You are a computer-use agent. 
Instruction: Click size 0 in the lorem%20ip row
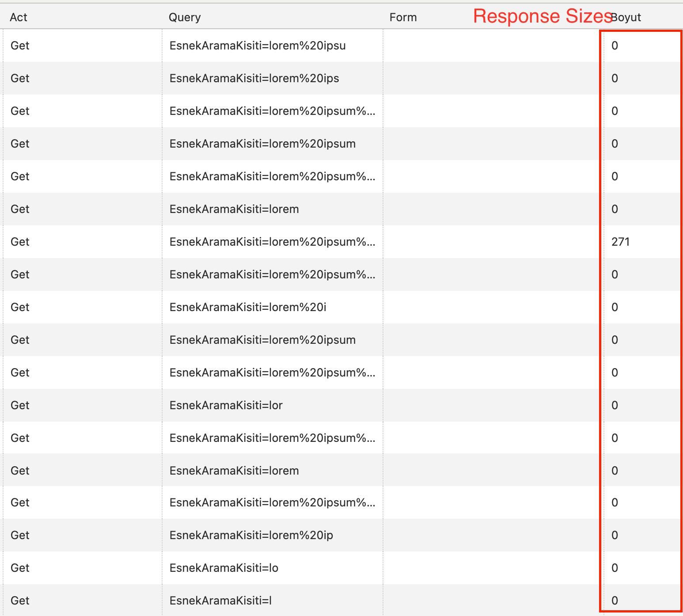615,535
